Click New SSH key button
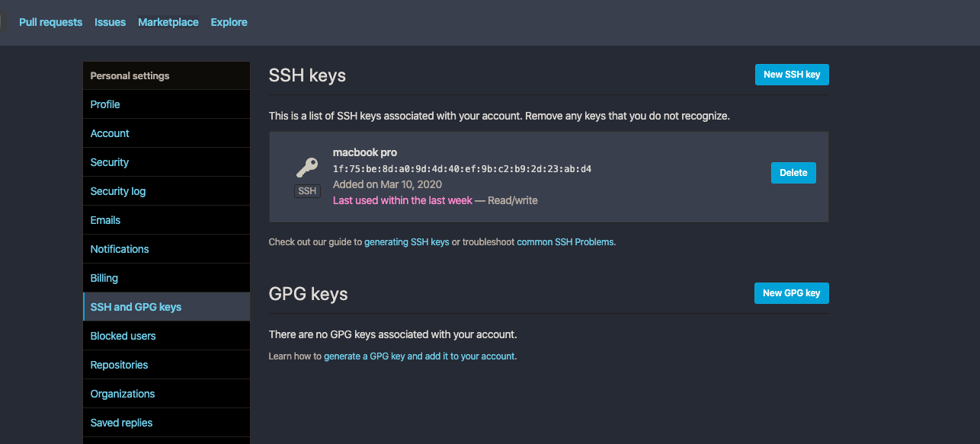980x444 pixels. pos(791,75)
